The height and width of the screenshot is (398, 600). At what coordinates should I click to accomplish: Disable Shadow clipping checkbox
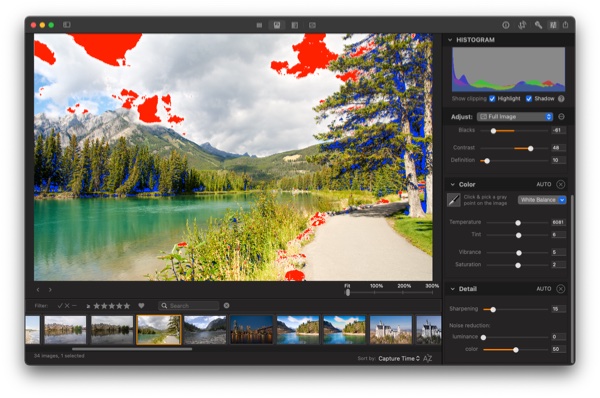529,99
